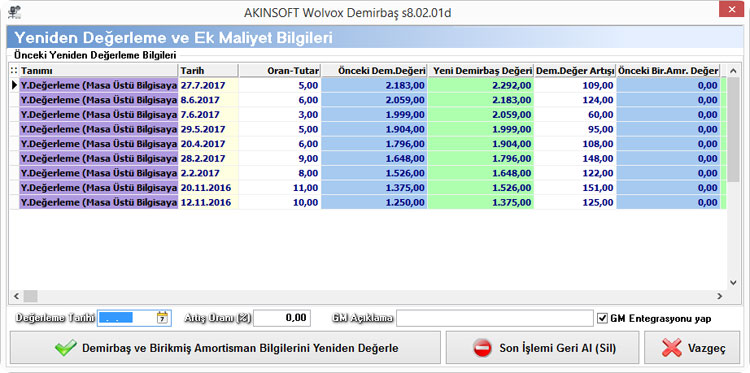Click the horizontal scrollbar thumb
Screen dimensions: 750x373
point(31,296)
